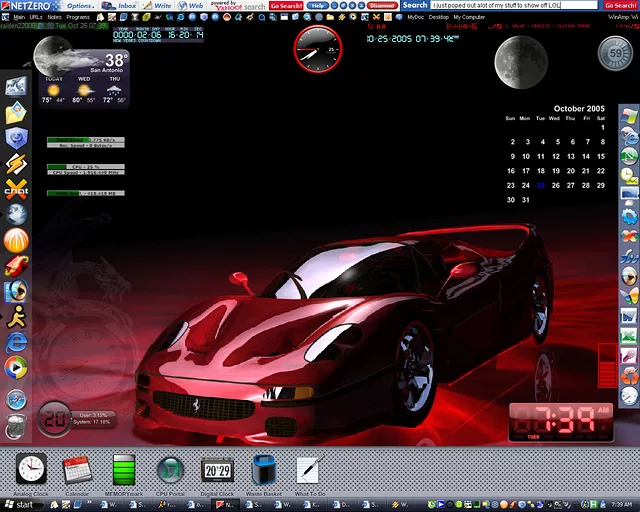Image resolution: width=640 pixels, height=512 pixels.
Task: Open Winamp lightning bolt icon
Action: click(x=16, y=163)
